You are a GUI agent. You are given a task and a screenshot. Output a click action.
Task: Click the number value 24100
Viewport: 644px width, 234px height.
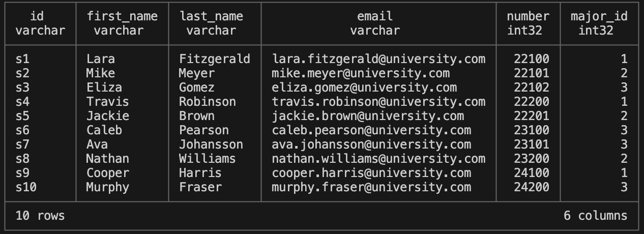pos(532,173)
